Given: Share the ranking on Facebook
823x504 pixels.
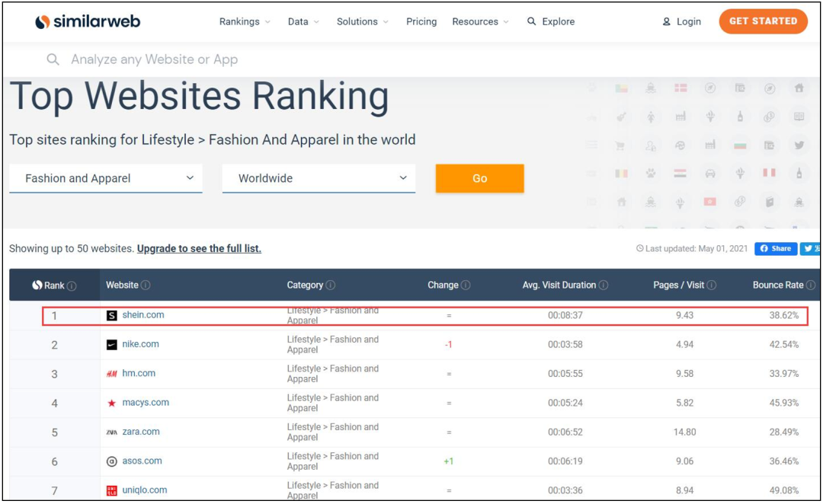Looking at the screenshot, I should (x=776, y=249).
